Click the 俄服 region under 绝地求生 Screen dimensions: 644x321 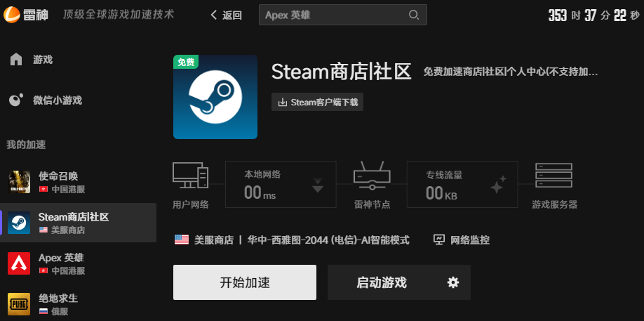(x=54, y=312)
